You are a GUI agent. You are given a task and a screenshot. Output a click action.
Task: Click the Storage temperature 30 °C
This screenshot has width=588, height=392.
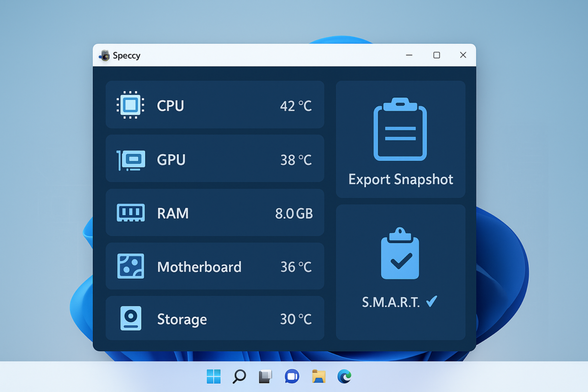(x=295, y=319)
